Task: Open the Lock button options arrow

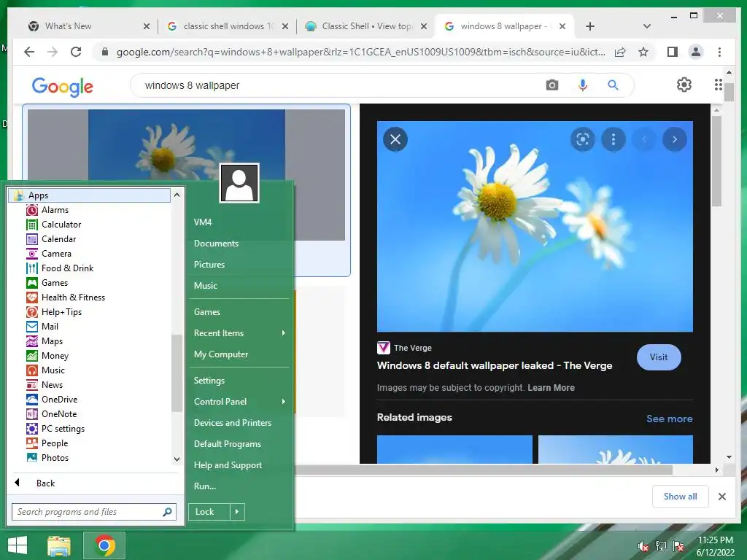Action: point(237,512)
